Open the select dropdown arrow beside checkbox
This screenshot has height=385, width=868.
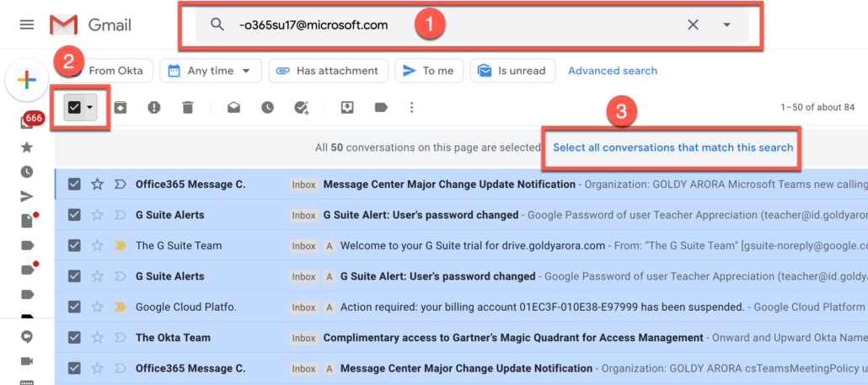pyautogui.click(x=89, y=107)
